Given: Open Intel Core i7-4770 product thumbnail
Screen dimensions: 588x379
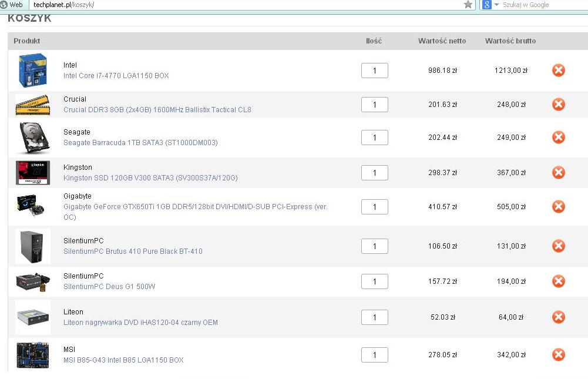Looking at the screenshot, I should click(33, 71).
